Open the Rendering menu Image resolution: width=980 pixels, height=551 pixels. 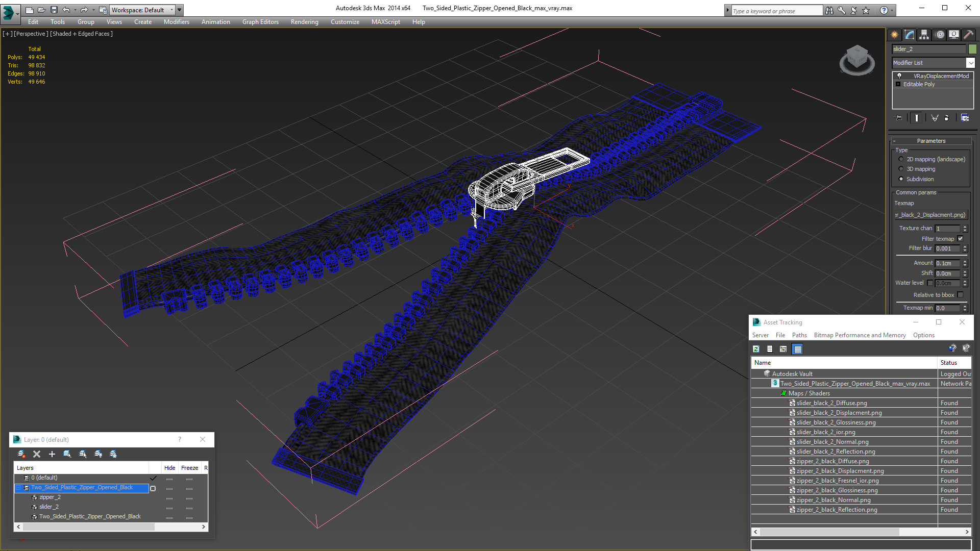coord(304,22)
